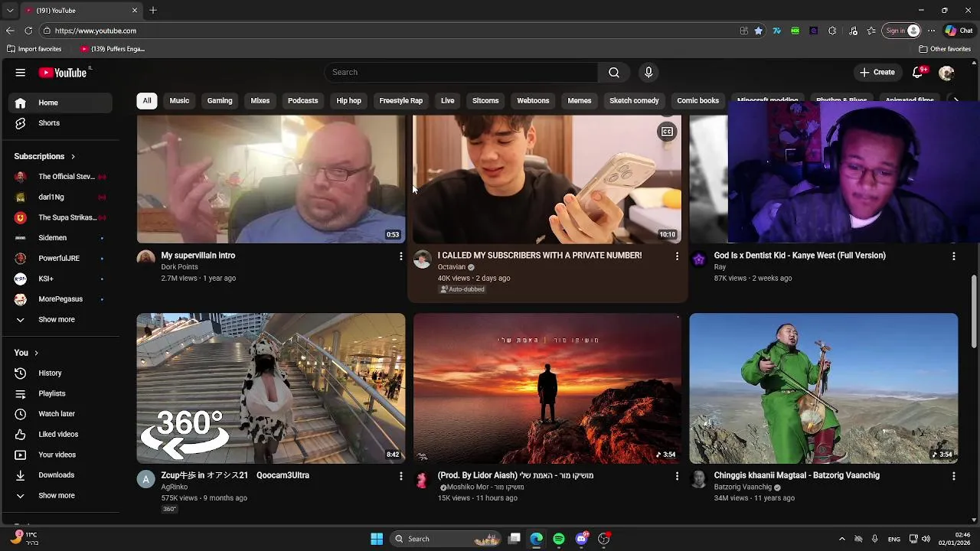Select the Music chip
Screen dimensions: 980x551
click(179, 101)
